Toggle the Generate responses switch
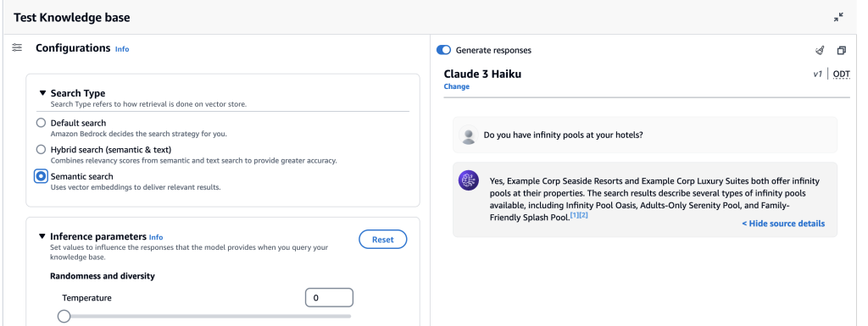 click(444, 50)
